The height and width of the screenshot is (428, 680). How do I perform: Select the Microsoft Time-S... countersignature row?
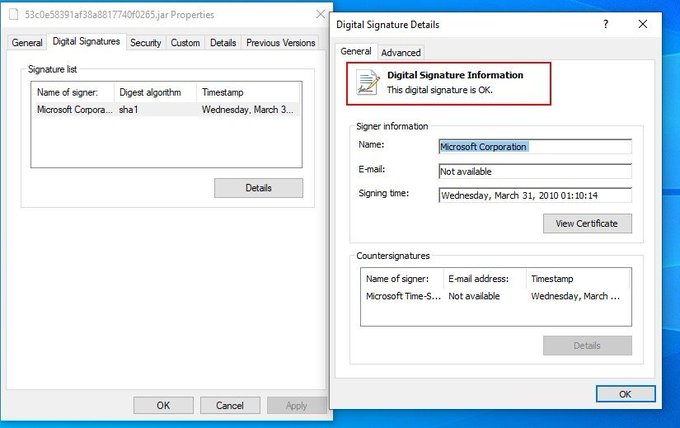496,296
